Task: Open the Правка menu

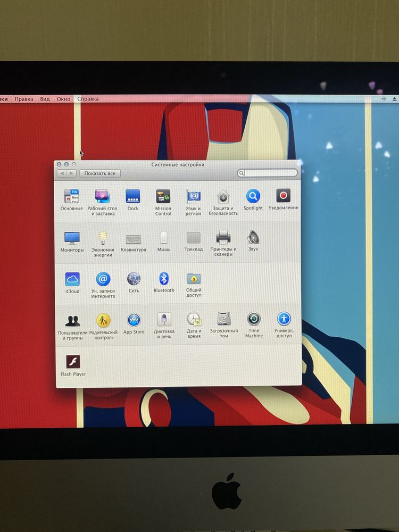Action: click(24, 99)
